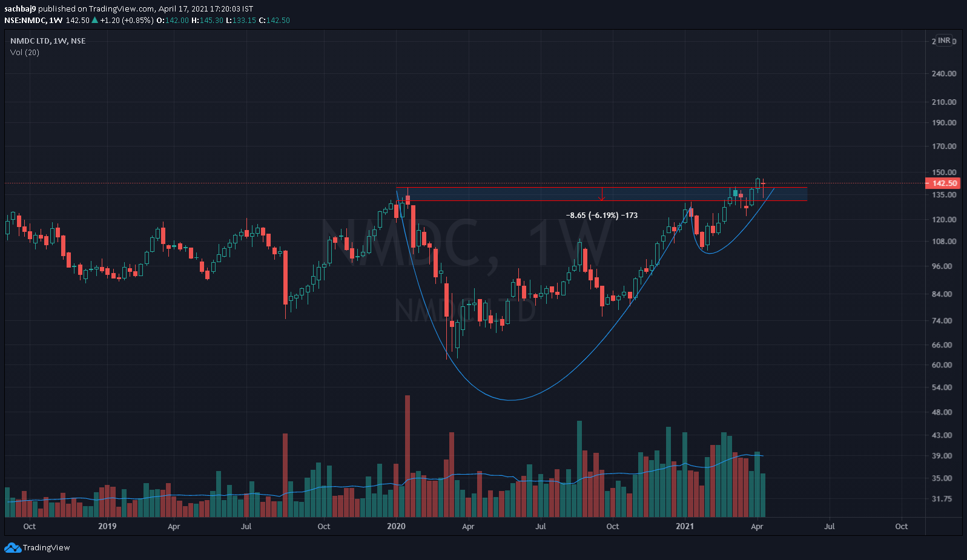The height and width of the screenshot is (560, 967).
Task: Click the current price label 142.50
Action: coord(943,183)
